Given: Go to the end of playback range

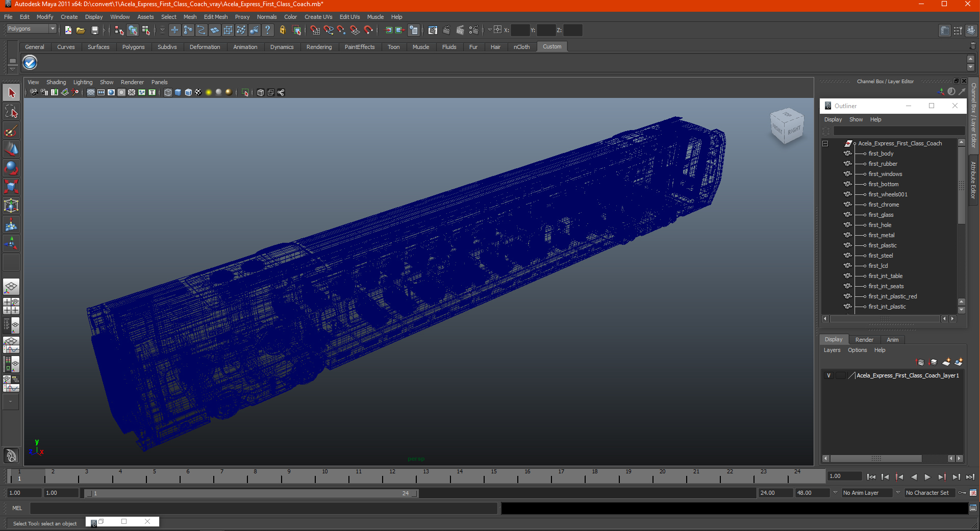Looking at the screenshot, I should tap(970, 477).
